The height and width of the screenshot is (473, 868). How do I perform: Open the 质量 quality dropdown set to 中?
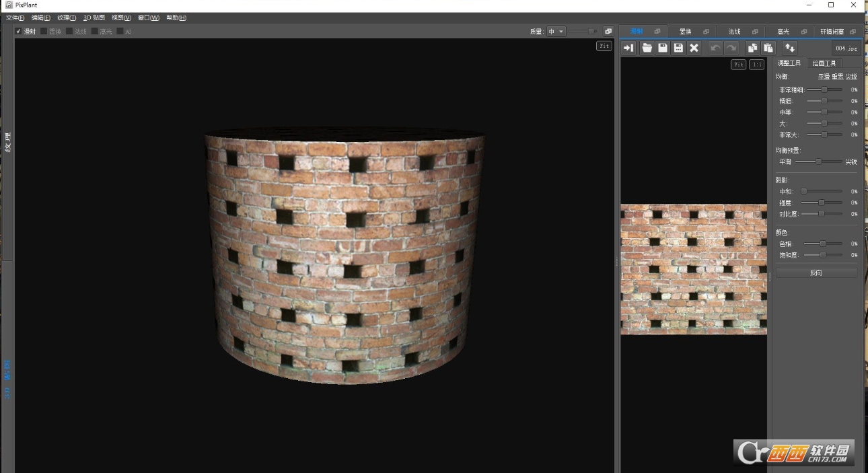point(556,31)
